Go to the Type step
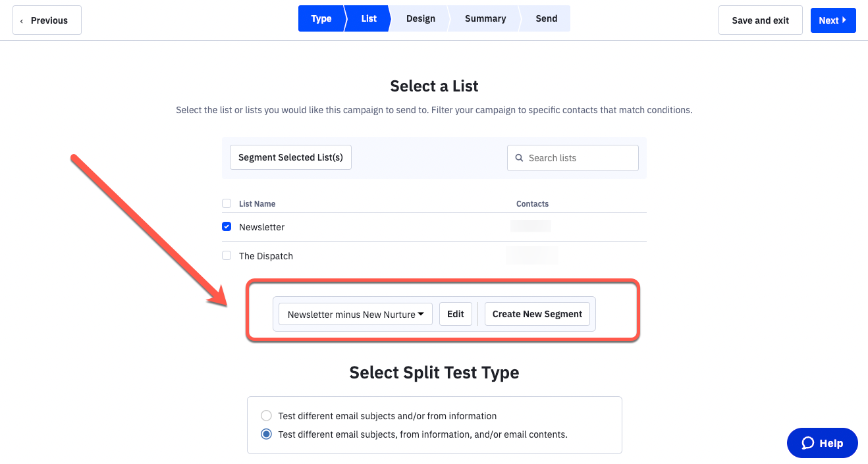The width and height of the screenshot is (868, 464). pos(321,18)
